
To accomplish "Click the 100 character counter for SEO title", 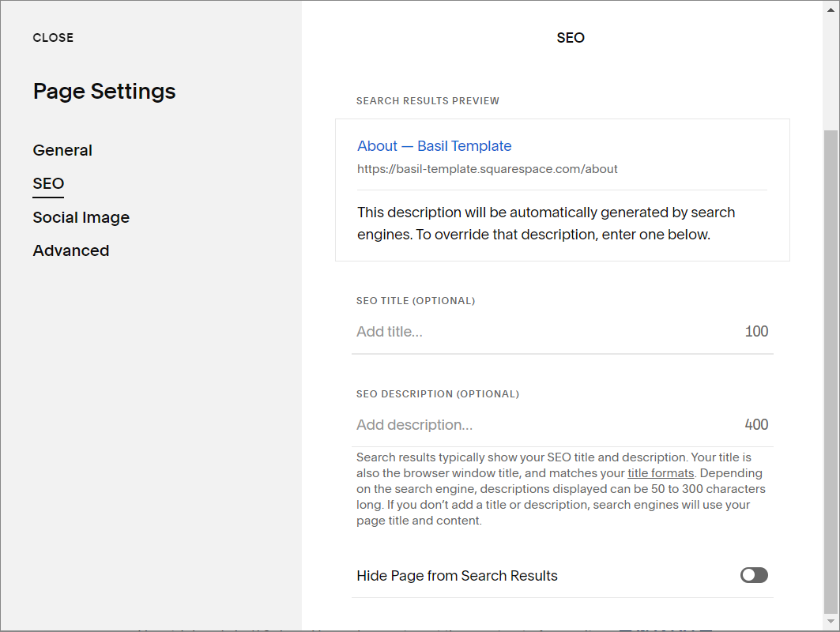I will pos(756,332).
